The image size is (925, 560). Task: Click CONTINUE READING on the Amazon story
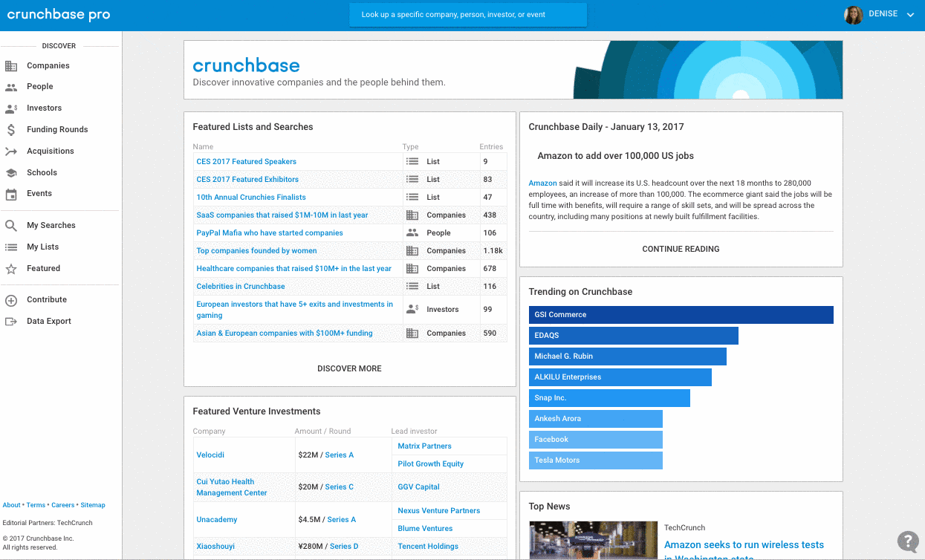[680, 249]
